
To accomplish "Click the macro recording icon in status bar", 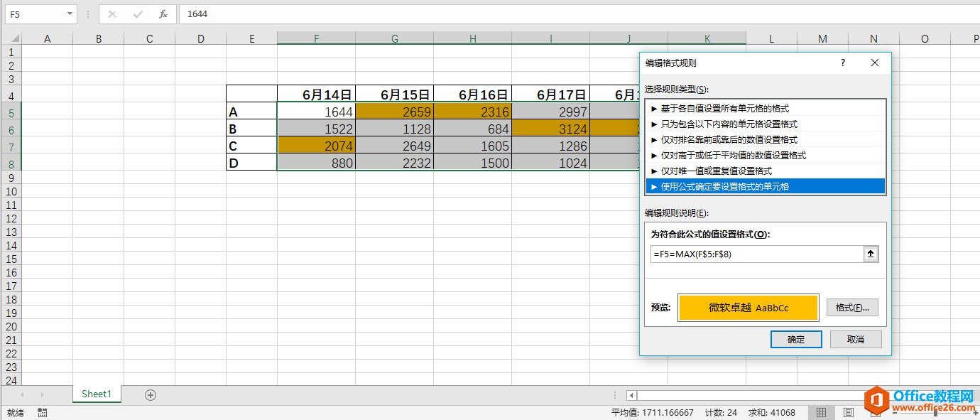I will (x=43, y=412).
